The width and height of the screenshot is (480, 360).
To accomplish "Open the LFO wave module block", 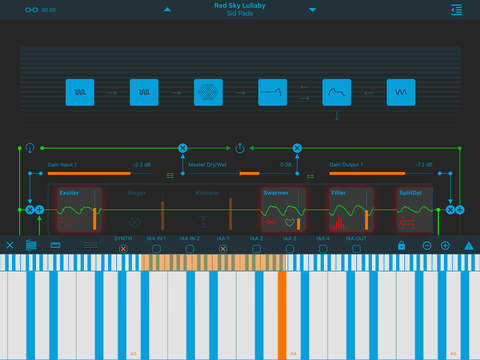I will click(401, 92).
